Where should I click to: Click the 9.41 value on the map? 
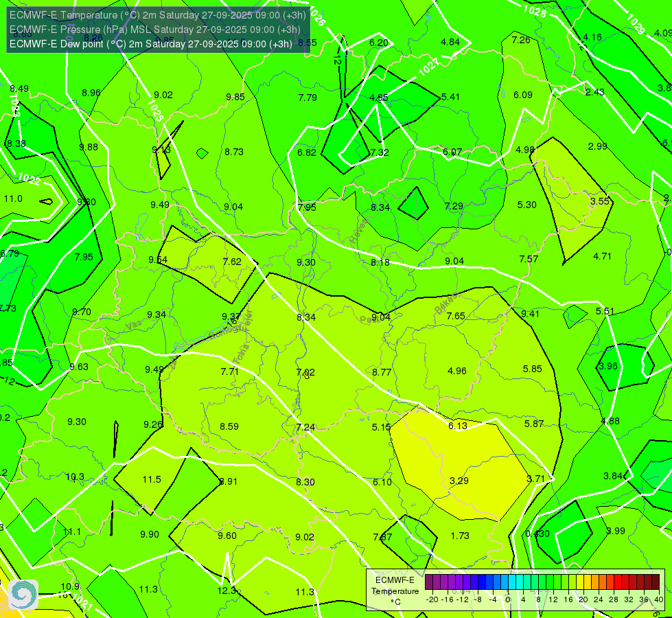(x=530, y=314)
